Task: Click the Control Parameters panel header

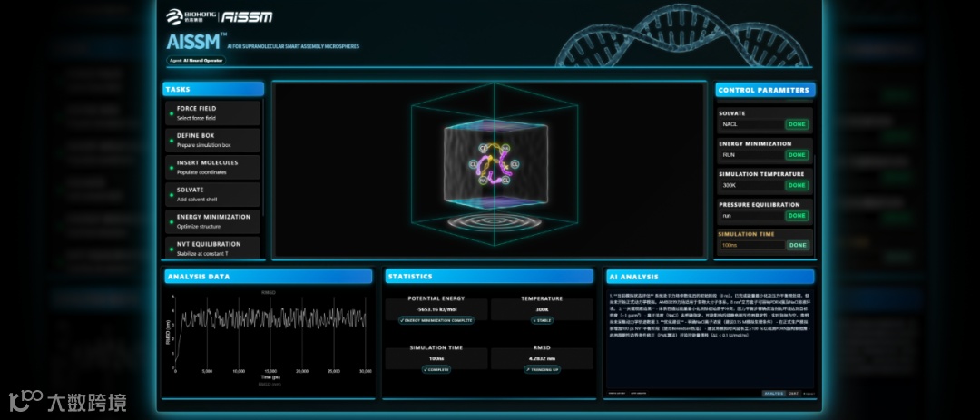Action: click(765, 90)
